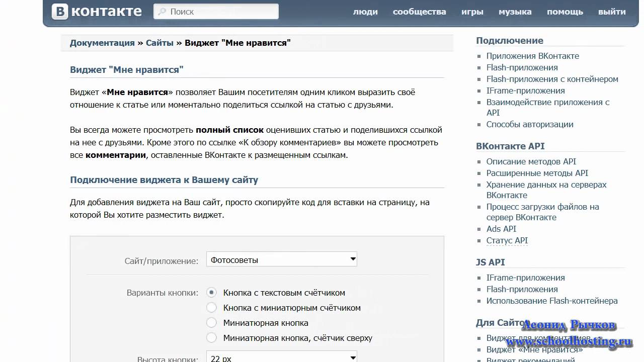Select Миниатюрная кнопка, счётчик сверху radio
Viewport: 644px width, 362px height.
[x=212, y=337]
